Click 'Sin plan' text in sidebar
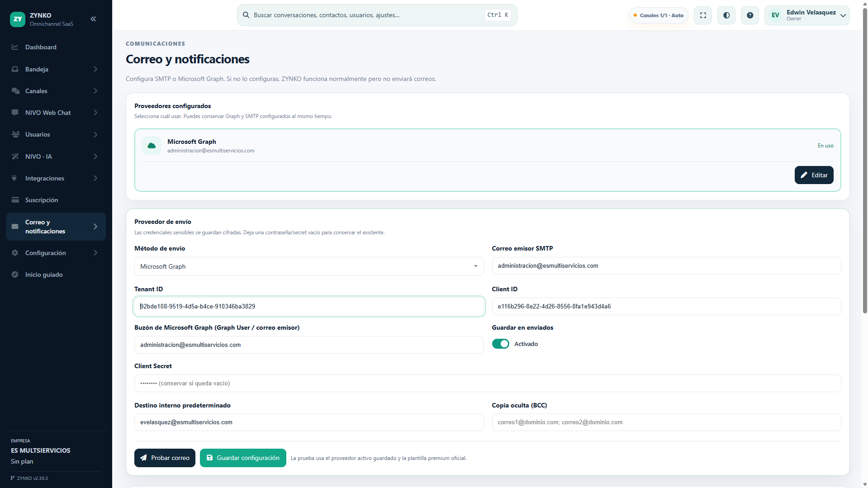The width and height of the screenshot is (868, 488). [22, 461]
